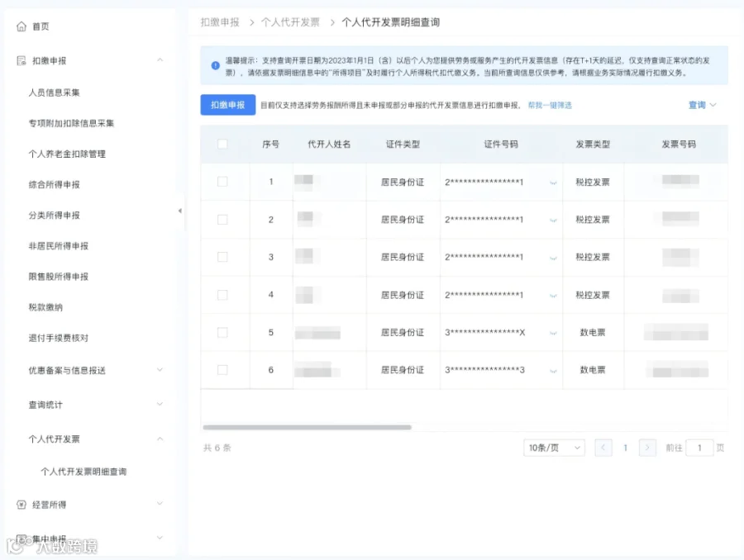Screen dimensions: 744x560
Task: Open 专项附加扣除信息采集 menu item
Action: [x=71, y=123]
